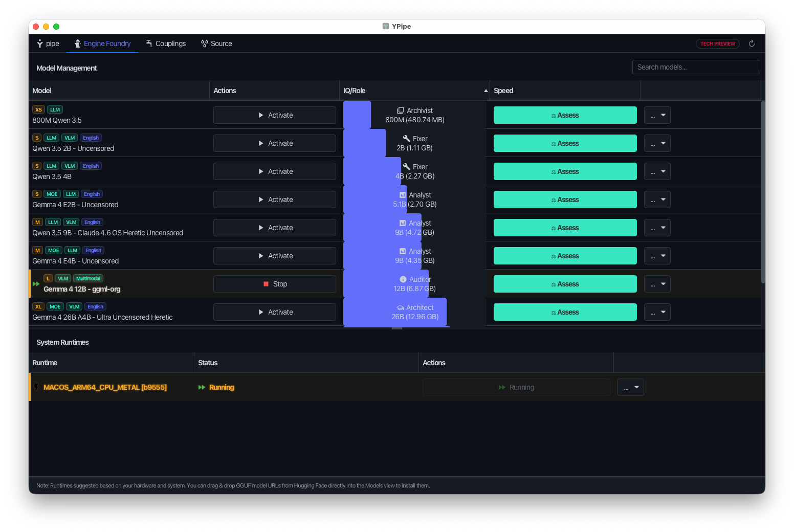The height and width of the screenshot is (532, 794).
Task: Open options dropdown for Gemma 4 E4B - Uncensored
Action: 657,256
